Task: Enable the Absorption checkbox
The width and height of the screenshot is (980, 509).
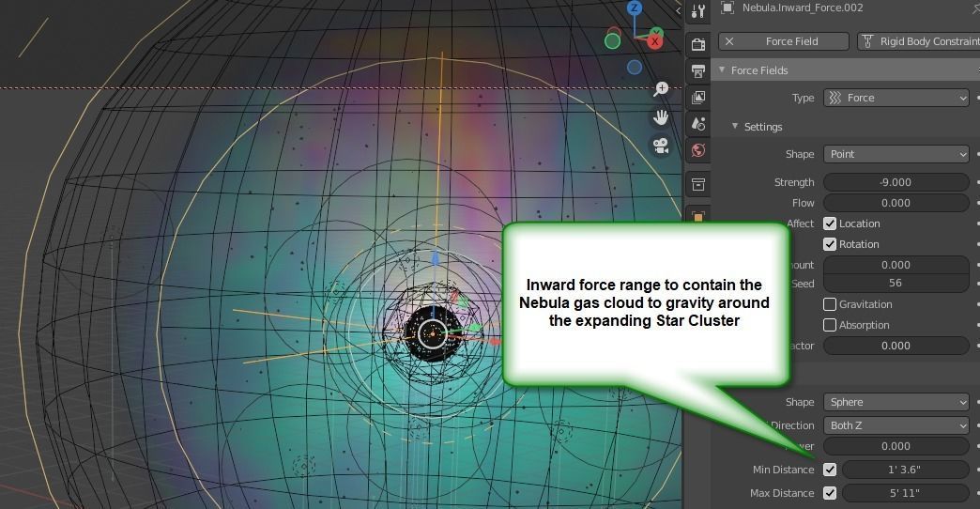Action: [830, 325]
